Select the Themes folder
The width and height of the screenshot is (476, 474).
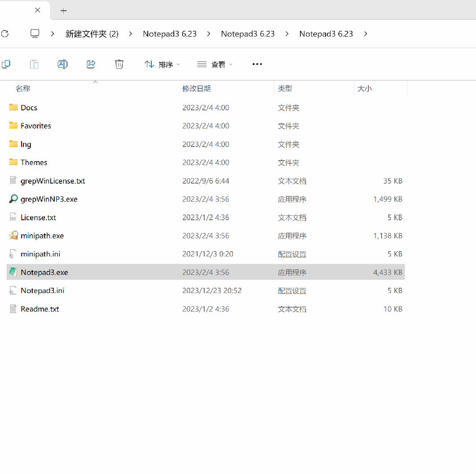pos(34,162)
